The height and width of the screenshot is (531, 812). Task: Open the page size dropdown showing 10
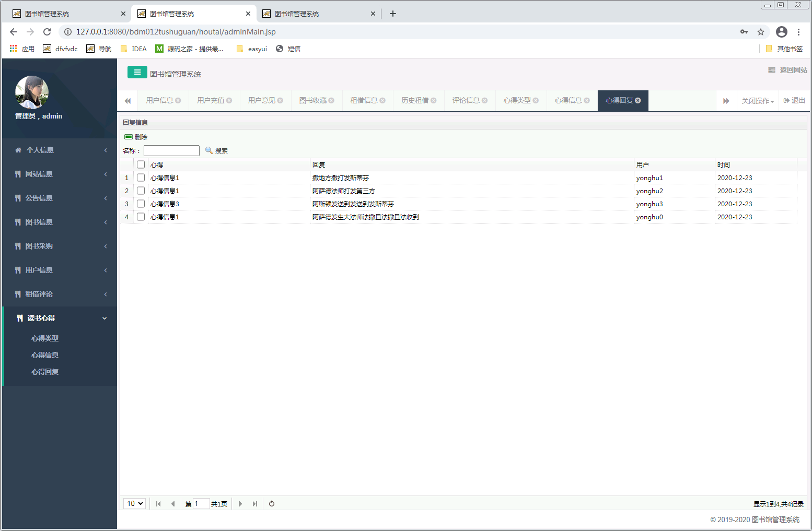coord(134,504)
